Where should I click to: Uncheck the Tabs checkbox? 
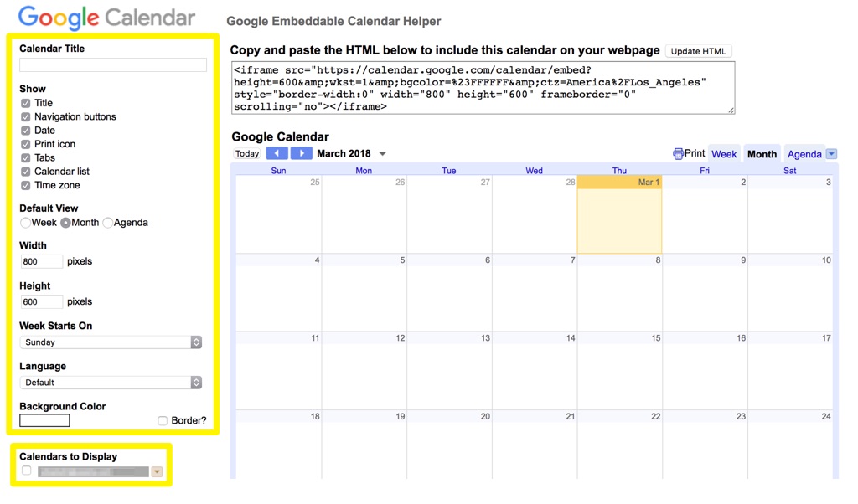[x=26, y=158]
